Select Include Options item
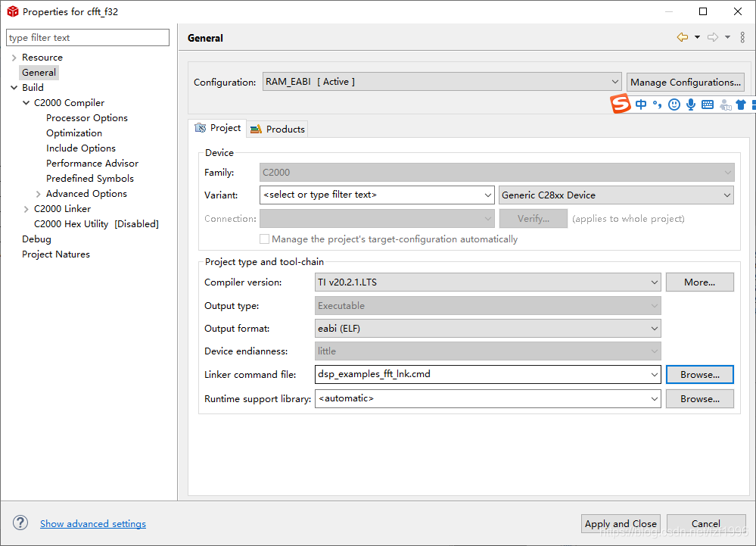This screenshot has height=546, width=756. pyautogui.click(x=81, y=148)
